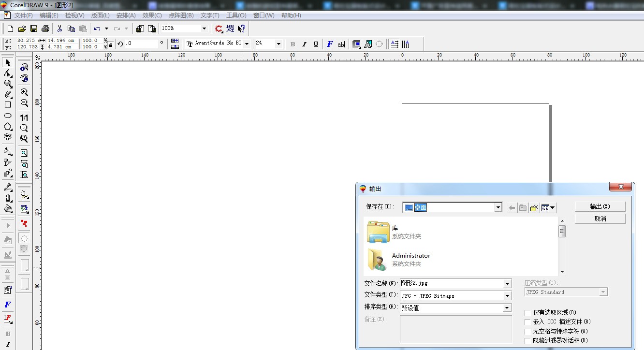Click the Copy icon in toolbar
Image resolution: width=644 pixels, height=350 pixels.
tap(71, 29)
